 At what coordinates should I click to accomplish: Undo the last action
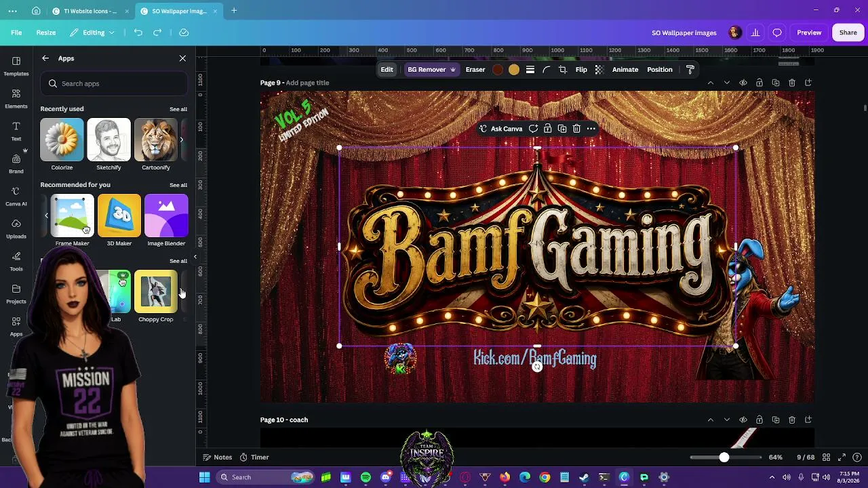click(x=138, y=33)
